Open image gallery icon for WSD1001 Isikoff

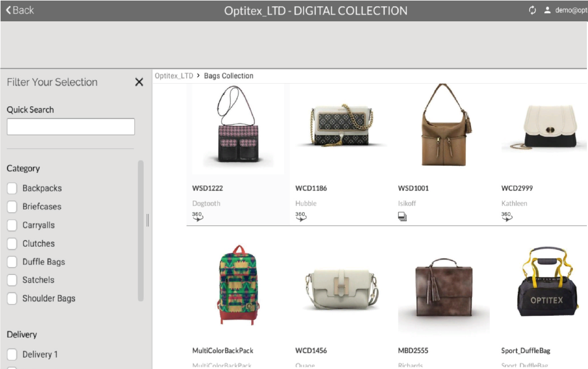(x=402, y=217)
